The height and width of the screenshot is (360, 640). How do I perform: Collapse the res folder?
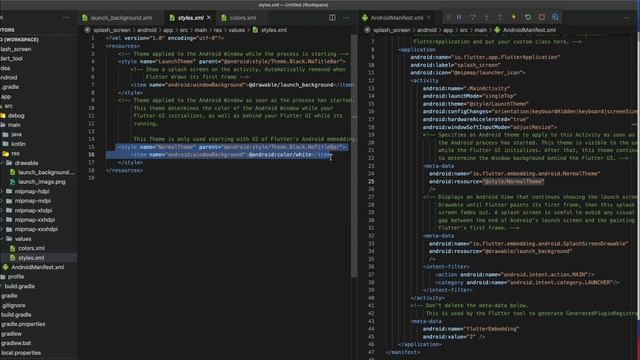pyautogui.click(x=15, y=153)
